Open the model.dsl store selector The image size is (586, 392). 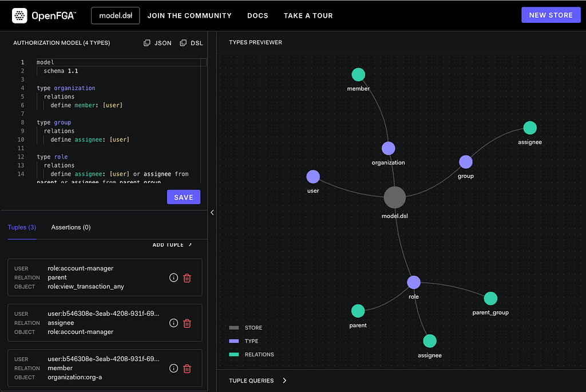[116, 15]
